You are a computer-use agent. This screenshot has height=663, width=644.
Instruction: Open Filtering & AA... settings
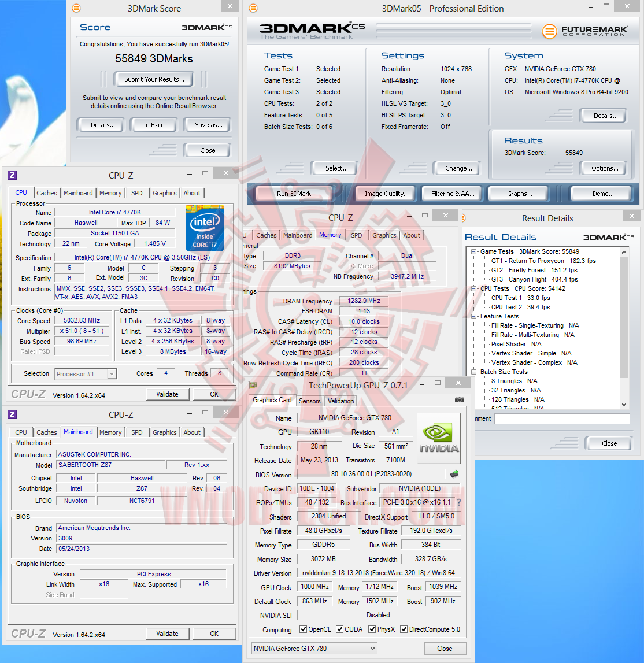tap(453, 194)
